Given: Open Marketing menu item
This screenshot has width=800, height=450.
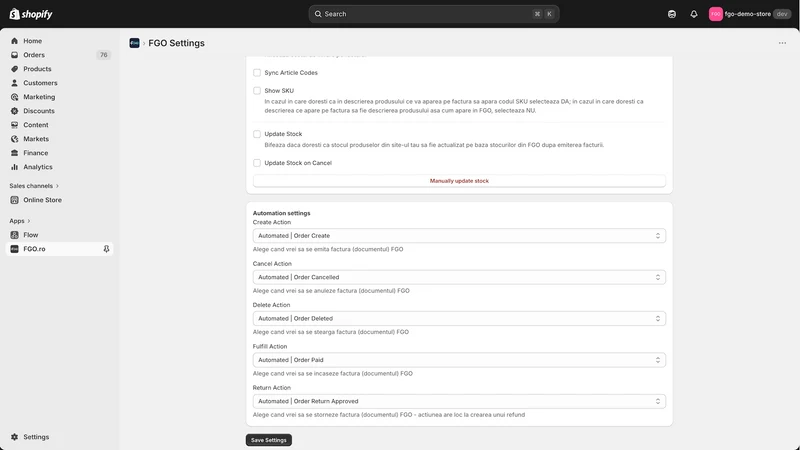Looking at the screenshot, I should point(39,97).
